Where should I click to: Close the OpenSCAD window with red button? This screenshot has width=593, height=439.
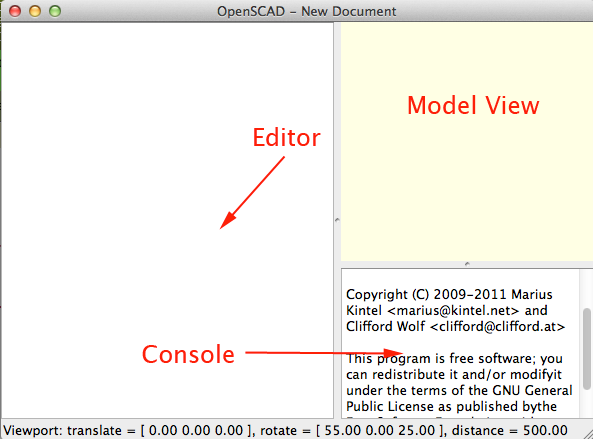click(x=15, y=11)
